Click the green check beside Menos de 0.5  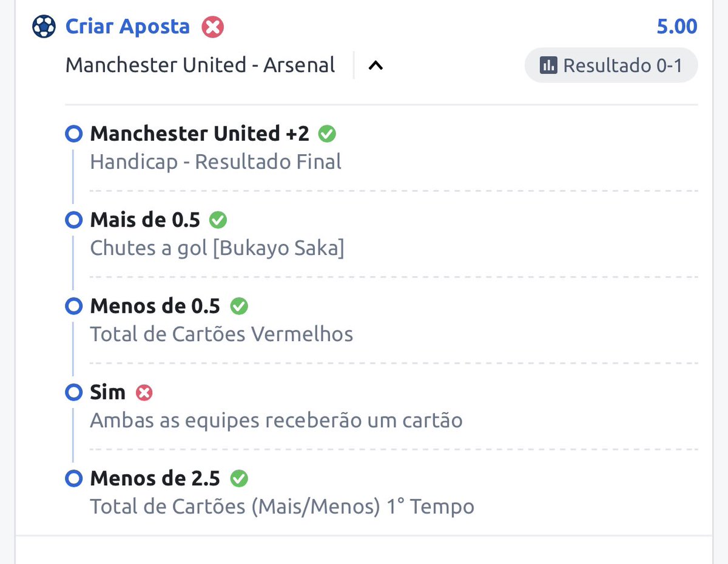[239, 306]
